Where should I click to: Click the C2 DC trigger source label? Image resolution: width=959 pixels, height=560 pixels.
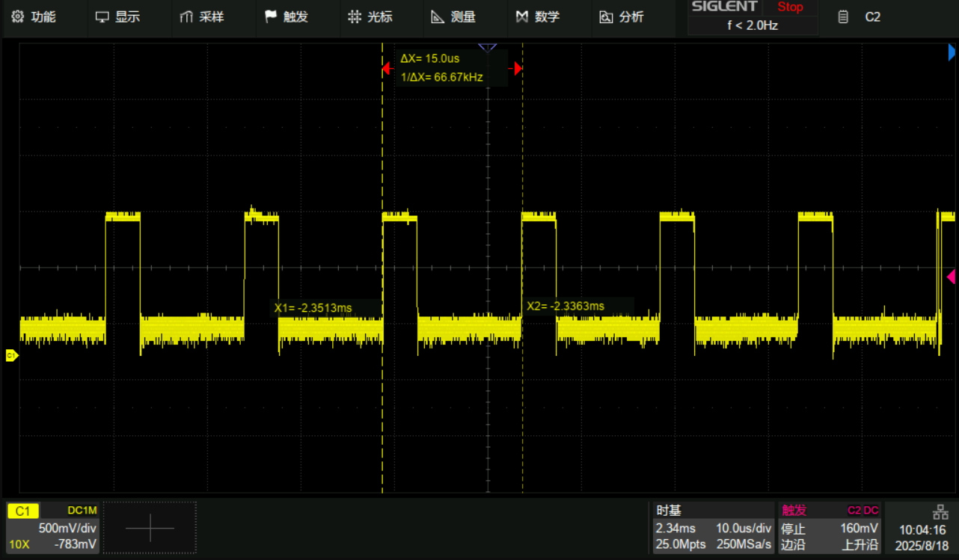coord(863,511)
